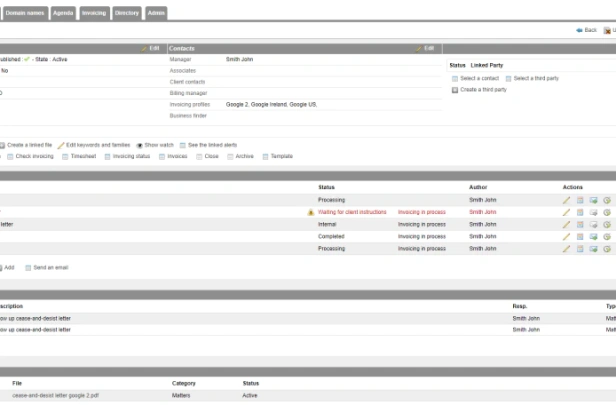Click Send an email link

point(51,268)
